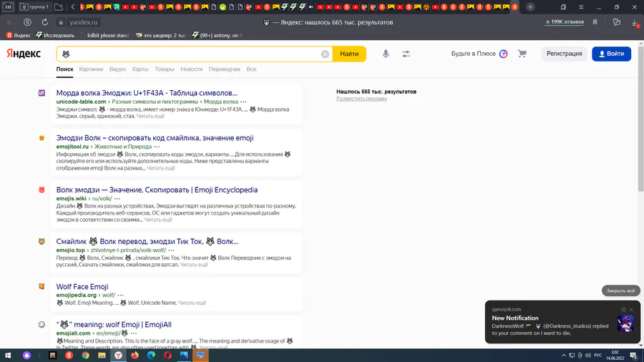Screen dimensions: 644x362
Task: Open the 199K отзывов site rating
Action: [x=565, y=21]
